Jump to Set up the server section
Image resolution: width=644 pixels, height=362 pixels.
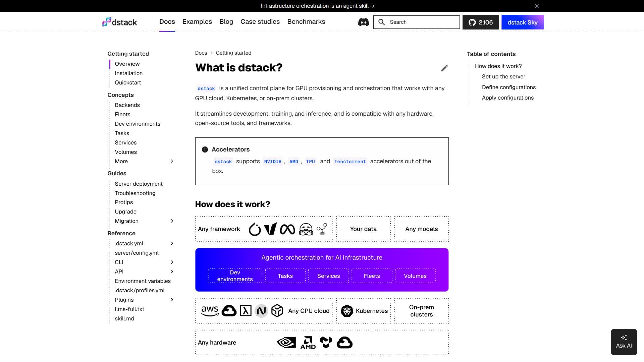[x=503, y=76]
